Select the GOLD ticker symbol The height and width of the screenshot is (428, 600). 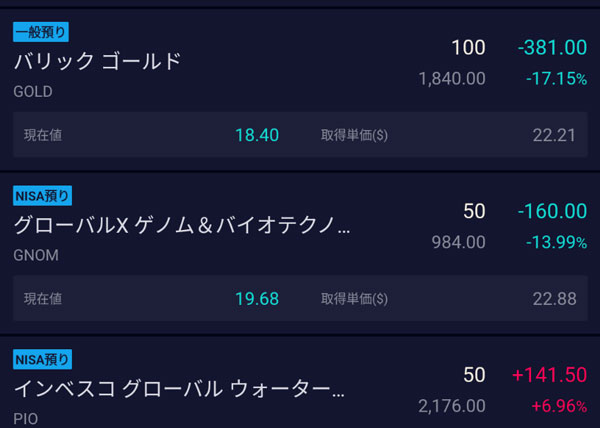point(33,91)
